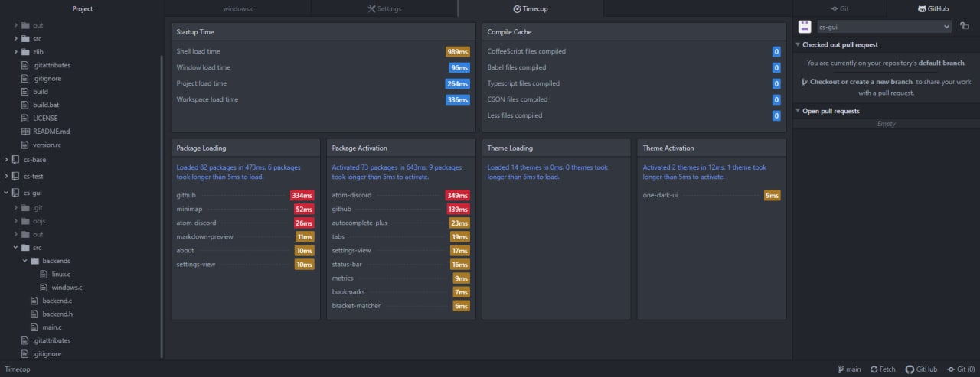
Task: Switch to the Settings tab
Action: 384,9
